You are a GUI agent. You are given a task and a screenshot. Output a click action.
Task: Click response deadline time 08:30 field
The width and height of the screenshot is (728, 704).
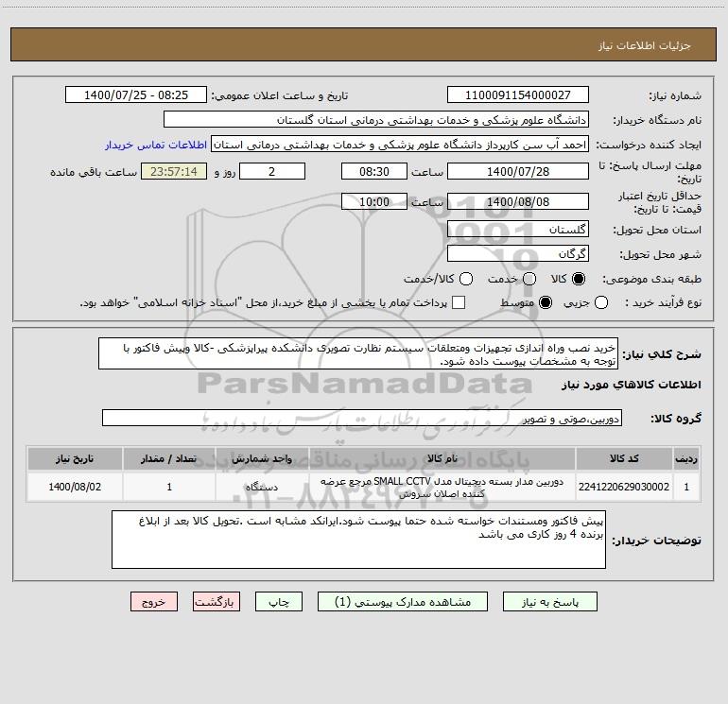[374, 171]
